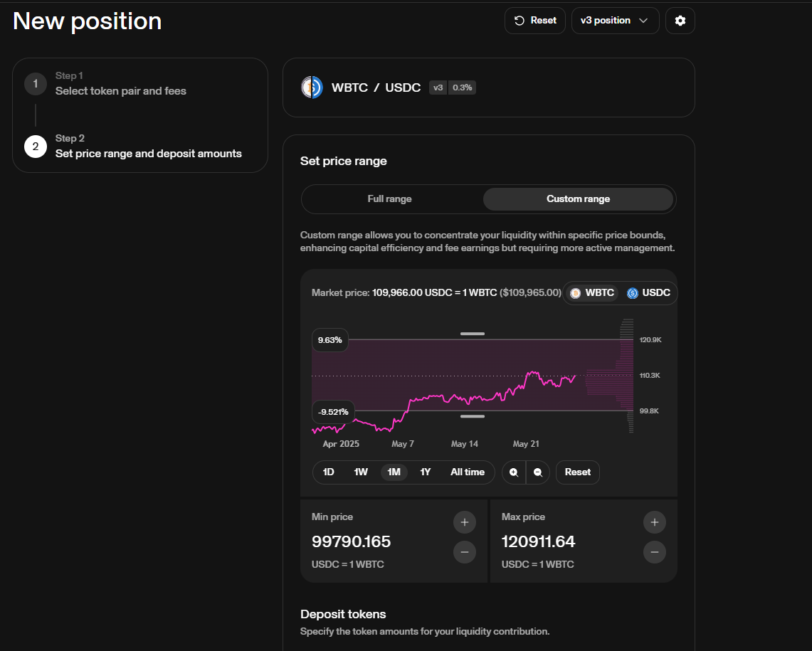Viewport: 812px width, 651px height.
Task: Click the Max price value 120911.64
Action: tap(538, 541)
